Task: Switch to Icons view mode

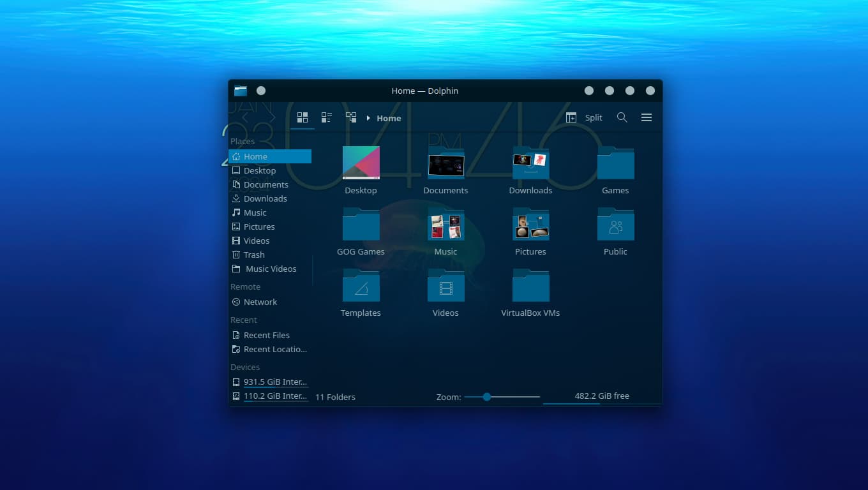Action: (x=303, y=117)
